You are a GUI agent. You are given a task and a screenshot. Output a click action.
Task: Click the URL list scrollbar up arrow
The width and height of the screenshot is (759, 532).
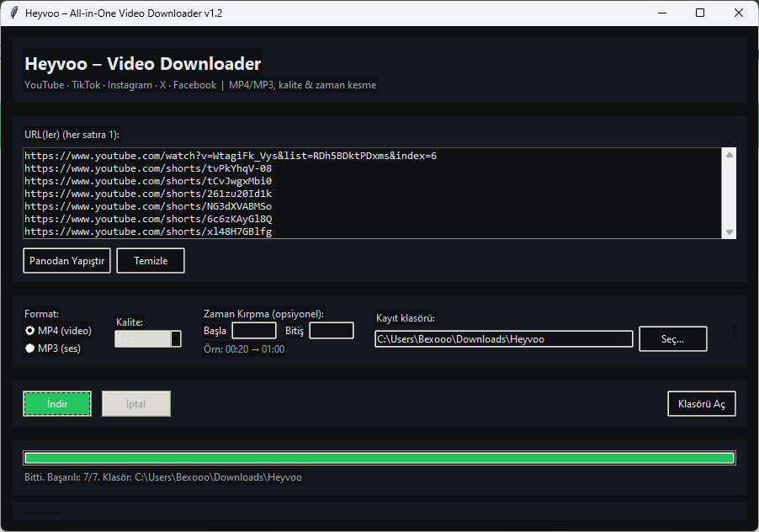point(729,155)
